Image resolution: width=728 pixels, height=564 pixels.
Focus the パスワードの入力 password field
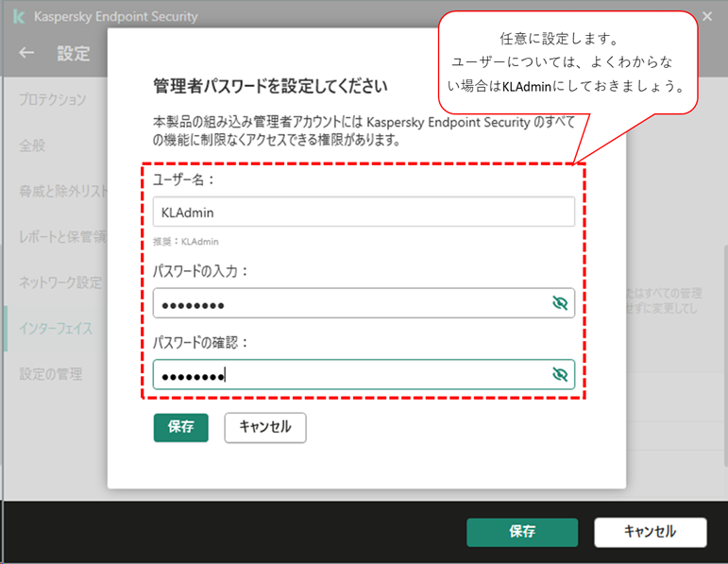(x=364, y=303)
